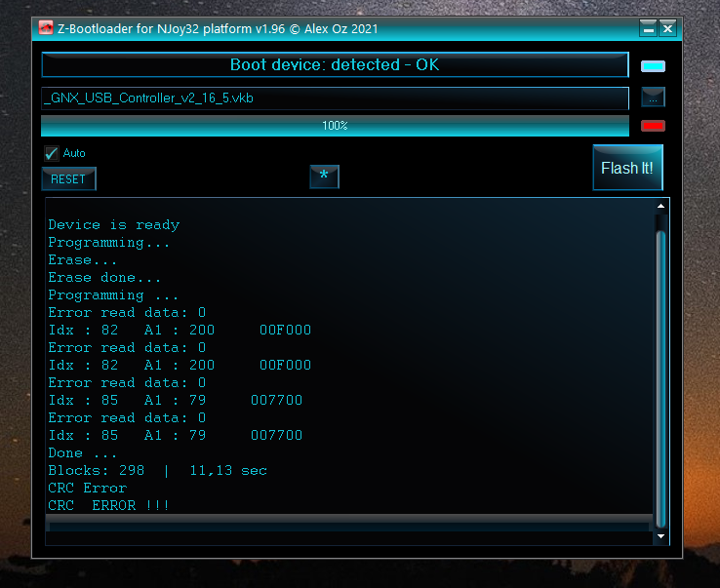Click the 'Erase done...' log line
Viewport: 720px width, 588px height.
(x=104, y=278)
